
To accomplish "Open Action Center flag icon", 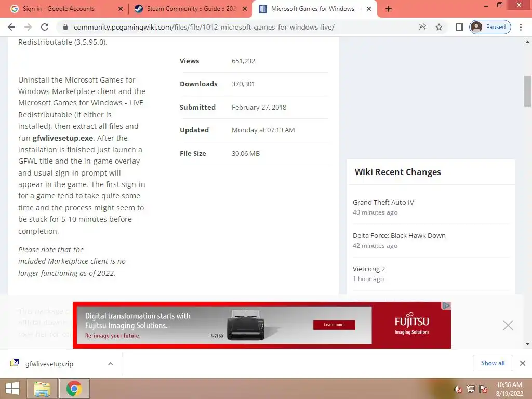I will tap(483, 389).
